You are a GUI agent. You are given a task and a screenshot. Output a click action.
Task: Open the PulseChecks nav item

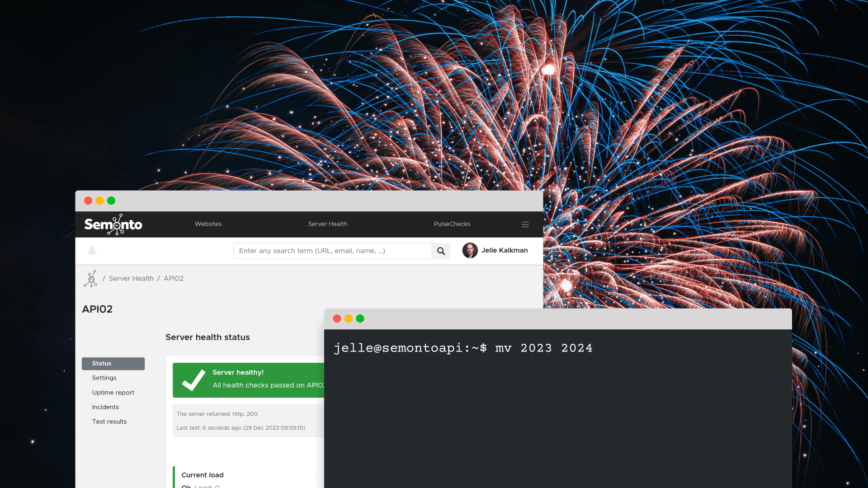pyautogui.click(x=452, y=224)
